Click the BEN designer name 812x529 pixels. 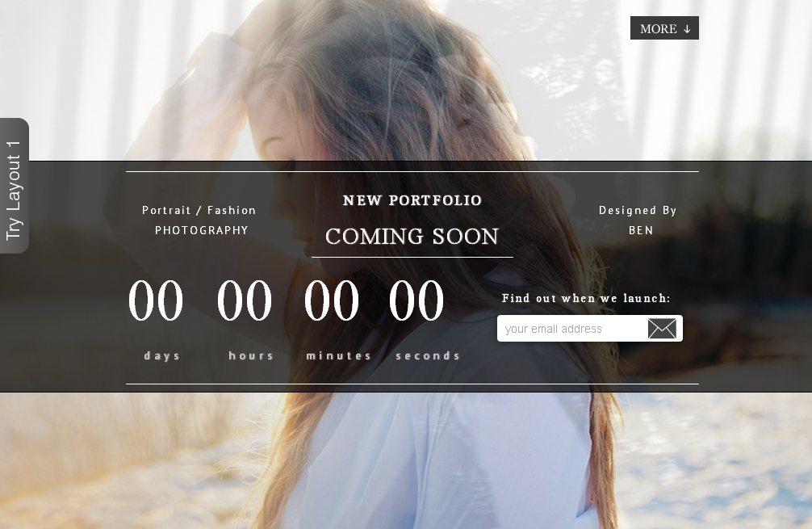pos(641,230)
